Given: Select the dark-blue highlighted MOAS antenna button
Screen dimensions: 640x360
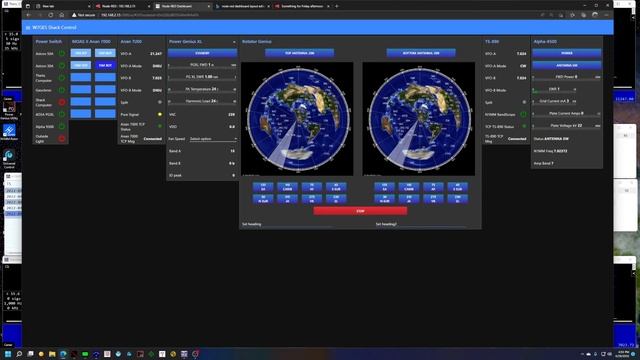Looking at the screenshot, I should click(x=105, y=65).
